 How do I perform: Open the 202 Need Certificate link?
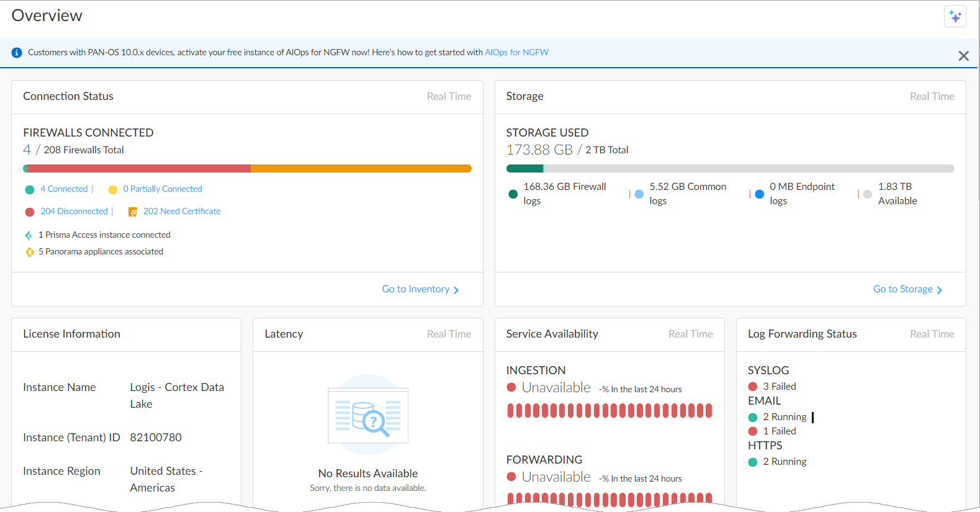tap(181, 212)
